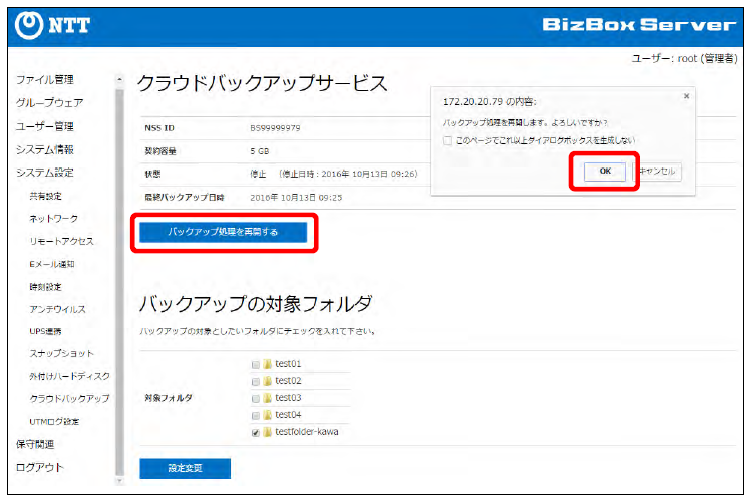Check the test01 folder checkbox
The image size is (750, 504).
(x=256, y=365)
